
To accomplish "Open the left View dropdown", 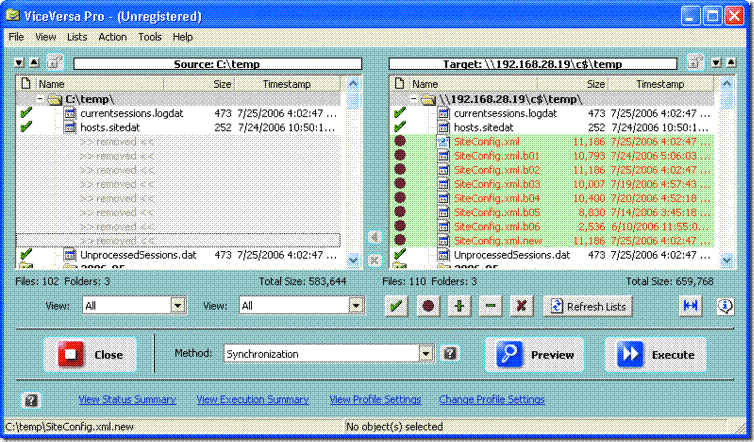I will [178, 305].
